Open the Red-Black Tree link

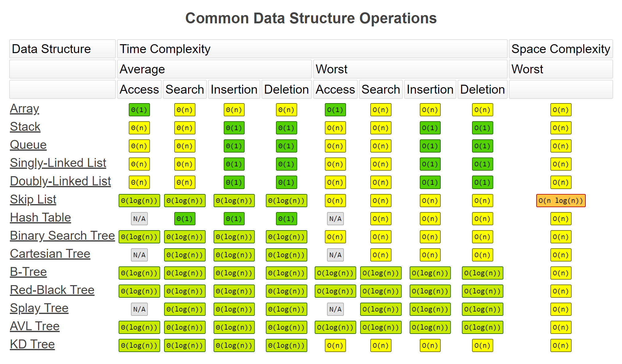52,290
